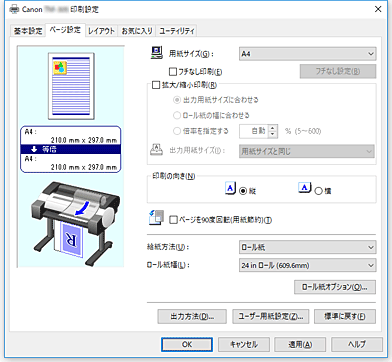The image size is (392, 362).
Task: Click the 給紙方法 label
Action: coord(168,247)
